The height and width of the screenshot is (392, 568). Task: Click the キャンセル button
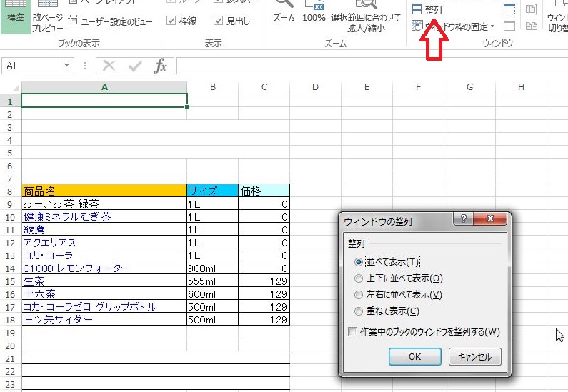[x=475, y=357]
